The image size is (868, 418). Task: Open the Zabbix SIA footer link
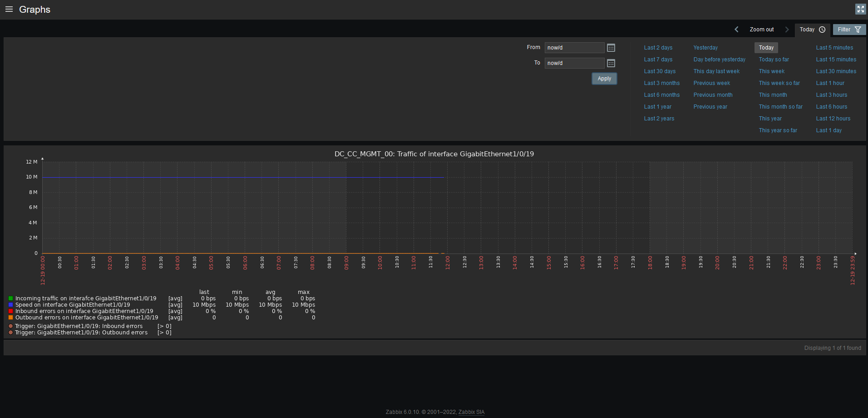coord(471,412)
